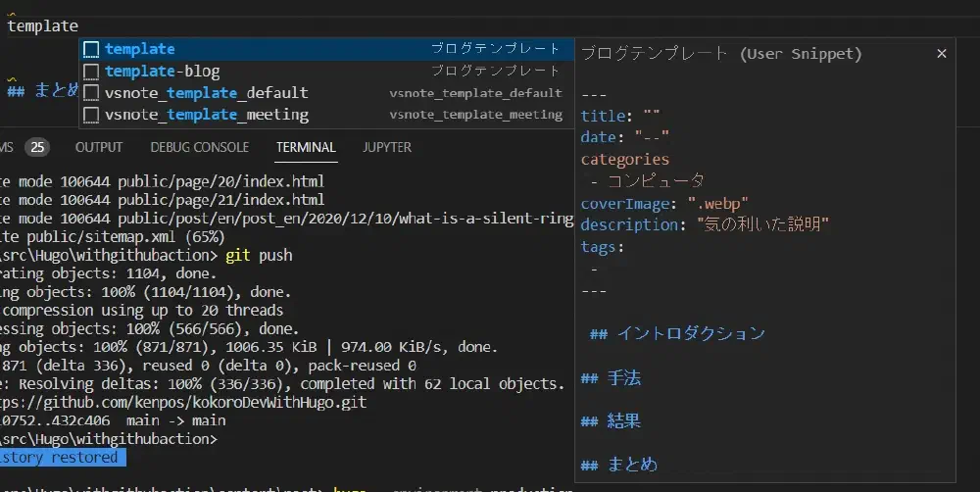Click '## 結果' heading in preview

612,420
